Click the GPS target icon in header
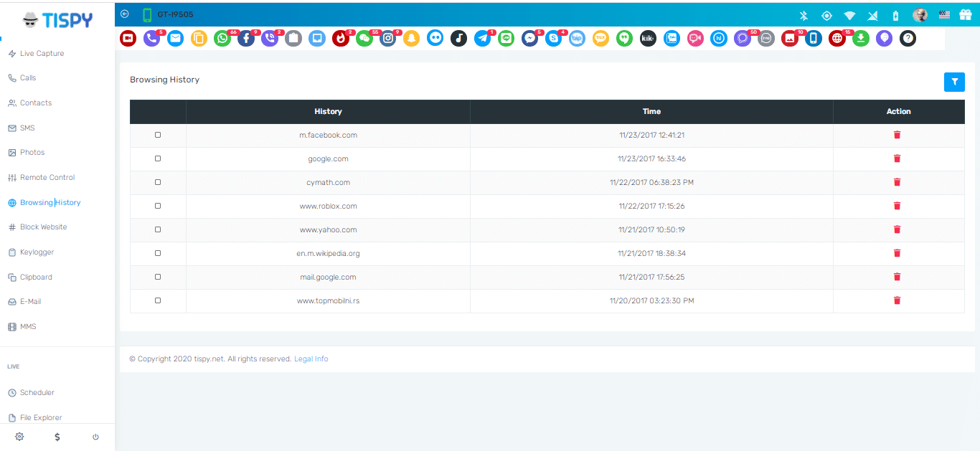 [x=826, y=15]
